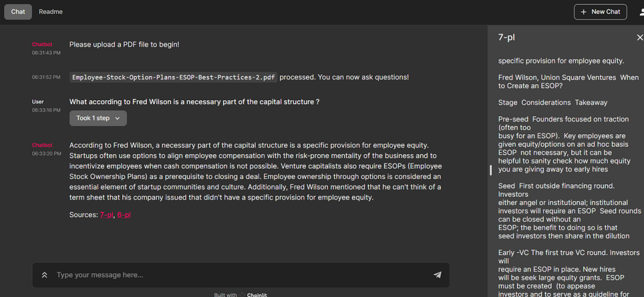Open the 7-pl source link
644x297 pixels.
(x=106, y=215)
